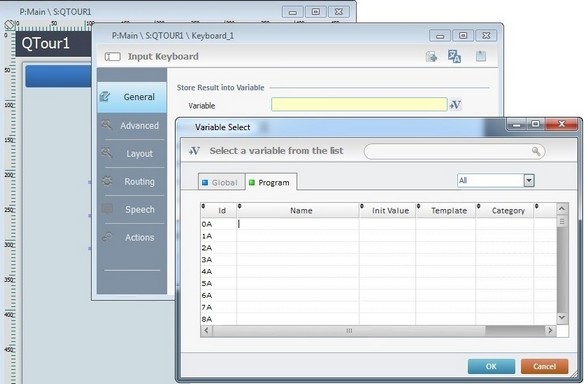Select row 8A in variable list

pyautogui.click(x=378, y=319)
